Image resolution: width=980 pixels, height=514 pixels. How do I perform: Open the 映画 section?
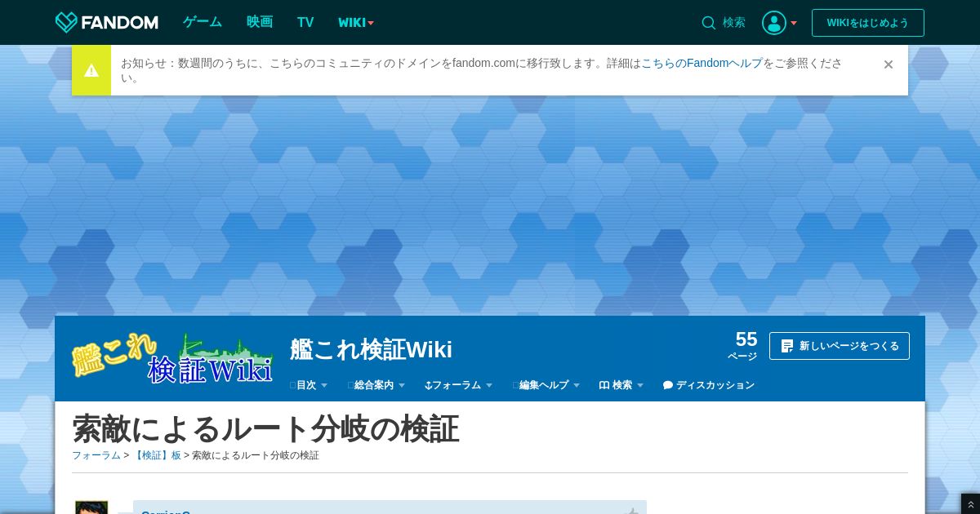pyautogui.click(x=260, y=22)
